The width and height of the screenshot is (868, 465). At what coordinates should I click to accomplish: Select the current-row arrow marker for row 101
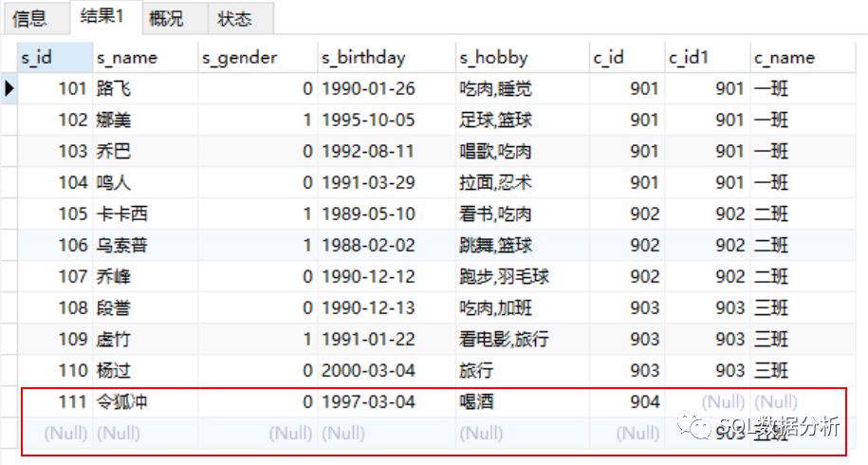coord(9,88)
